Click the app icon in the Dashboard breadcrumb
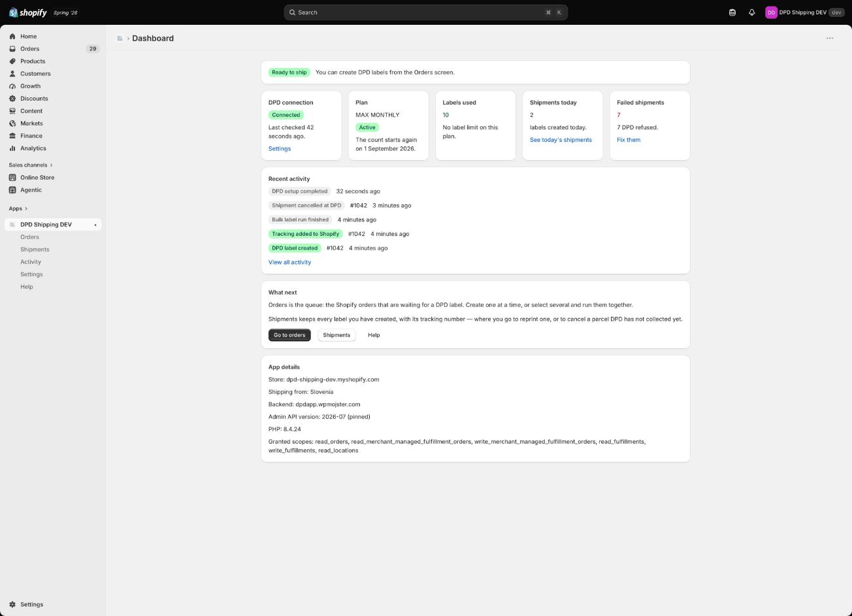This screenshot has height=616, width=852. (120, 39)
